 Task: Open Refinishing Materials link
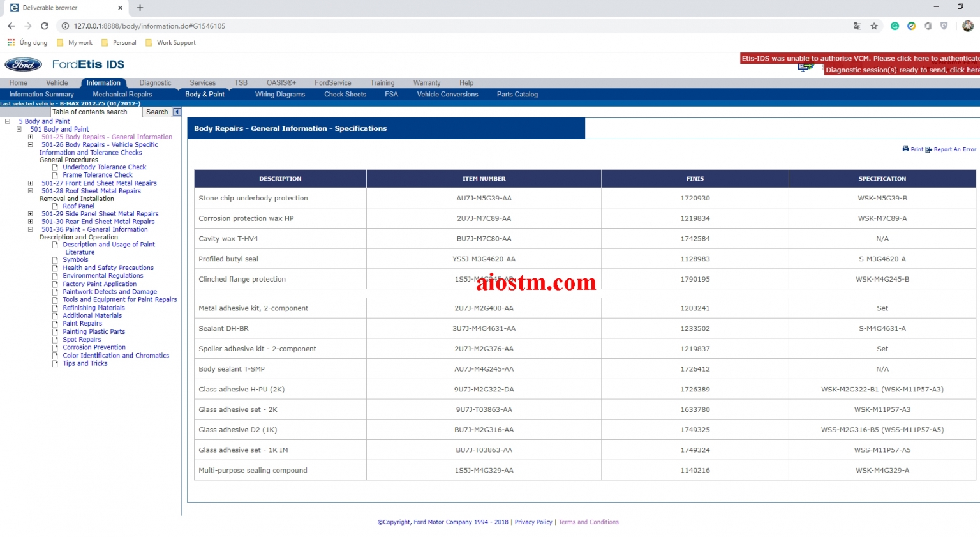94,308
